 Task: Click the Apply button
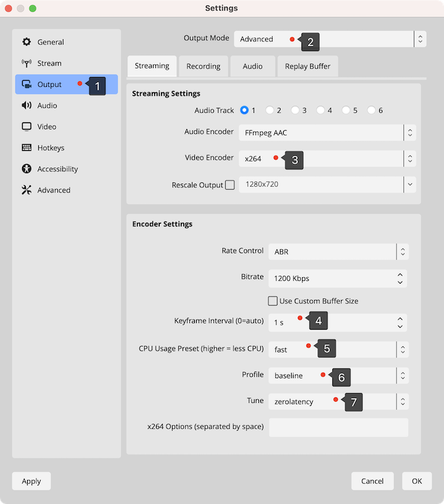pyautogui.click(x=31, y=481)
